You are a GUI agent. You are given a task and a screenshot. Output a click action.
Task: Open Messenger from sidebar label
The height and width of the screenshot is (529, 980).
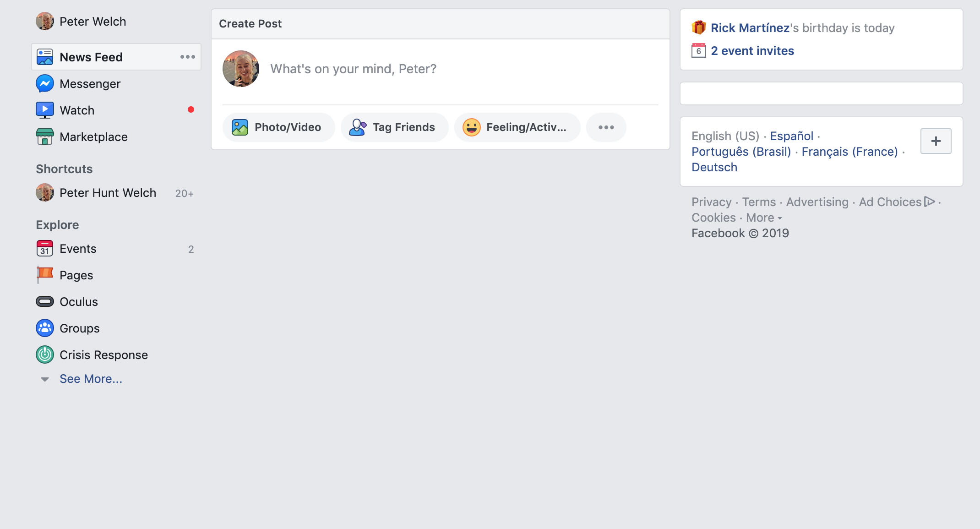coord(90,84)
